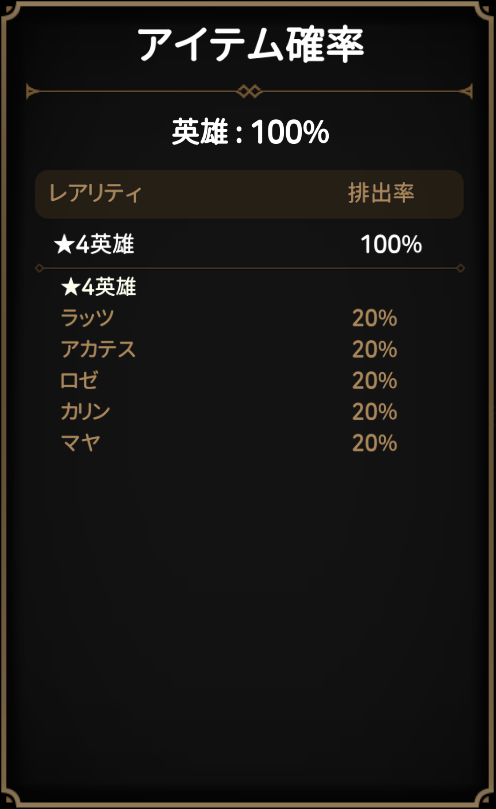Select hero アカテス in the list
496x809 pixels.
pos(98,349)
